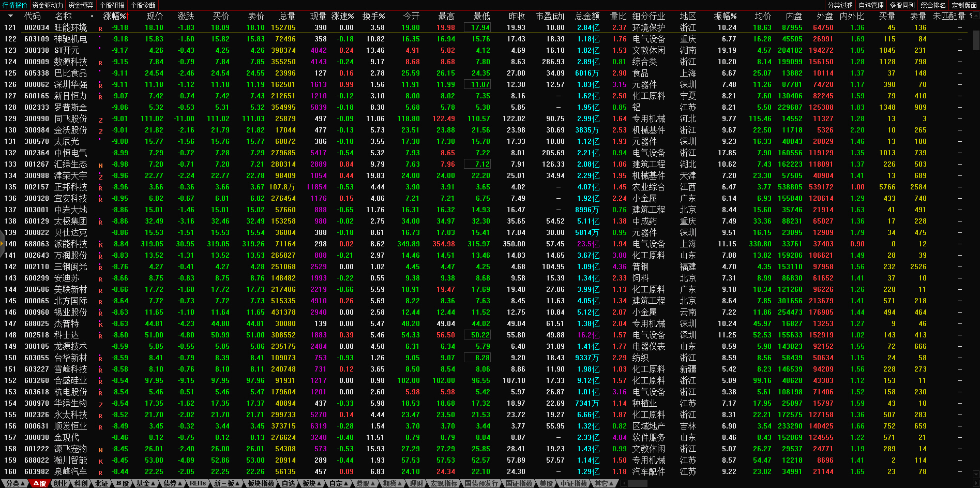Switch to 创业 board tab
This screenshot has height=488, width=980.
61,483
